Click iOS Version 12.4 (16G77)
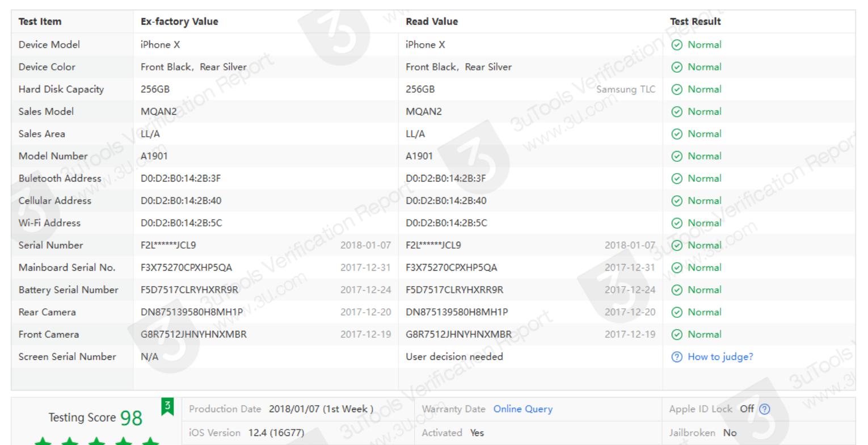 (x=276, y=433)
